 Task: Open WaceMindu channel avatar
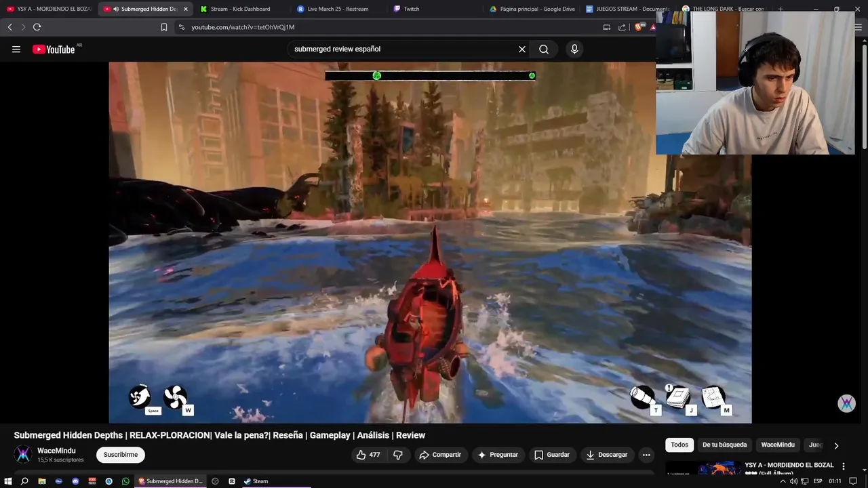23,454
